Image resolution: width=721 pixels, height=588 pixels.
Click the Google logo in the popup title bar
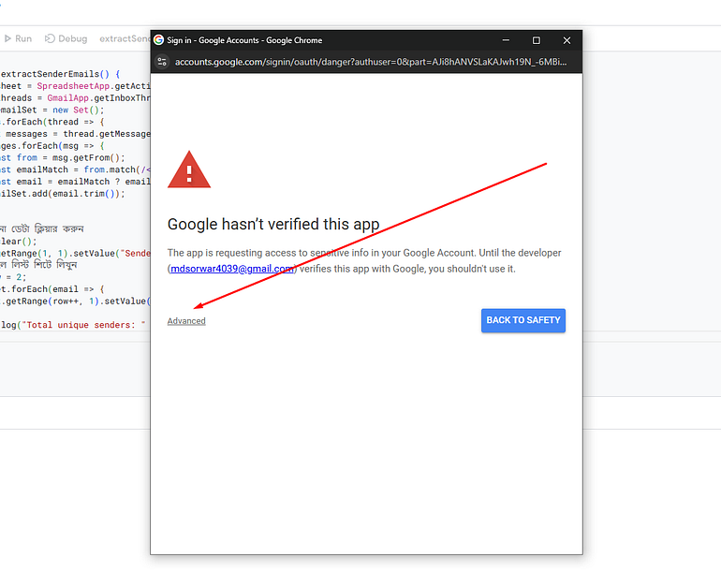pyautogui.click(x=158, y=40)
